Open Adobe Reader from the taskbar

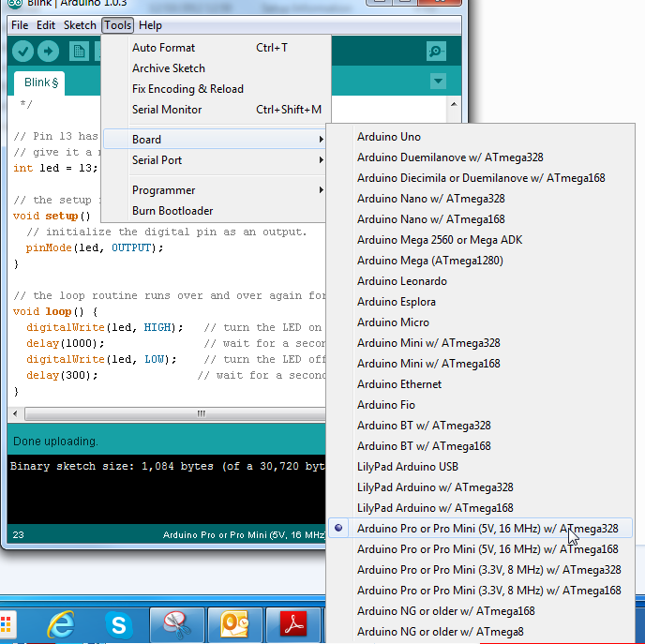293,625
